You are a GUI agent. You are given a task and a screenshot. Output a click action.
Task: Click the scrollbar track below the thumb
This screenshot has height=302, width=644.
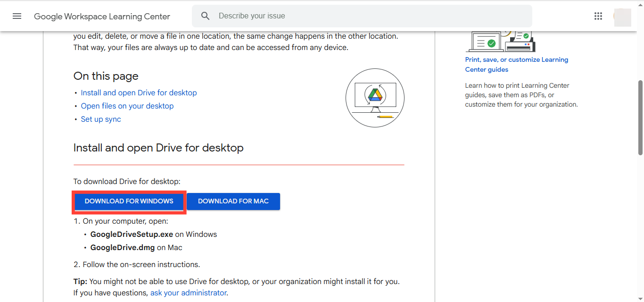[640, 226]
